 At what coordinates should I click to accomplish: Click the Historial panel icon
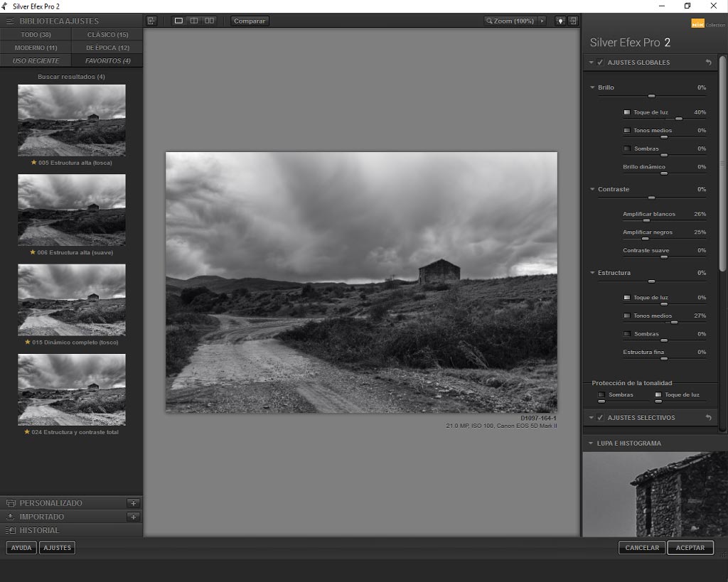tap(11, 530)
